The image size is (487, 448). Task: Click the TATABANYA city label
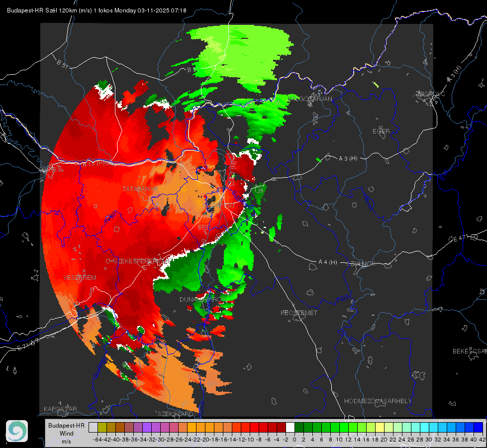[140, 189]
